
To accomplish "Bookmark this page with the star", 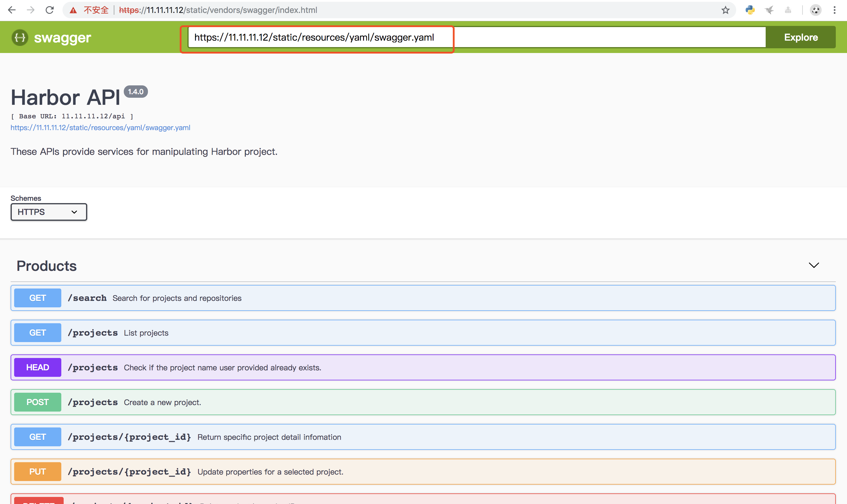I will pyautogui.click(x=726, y=10).
